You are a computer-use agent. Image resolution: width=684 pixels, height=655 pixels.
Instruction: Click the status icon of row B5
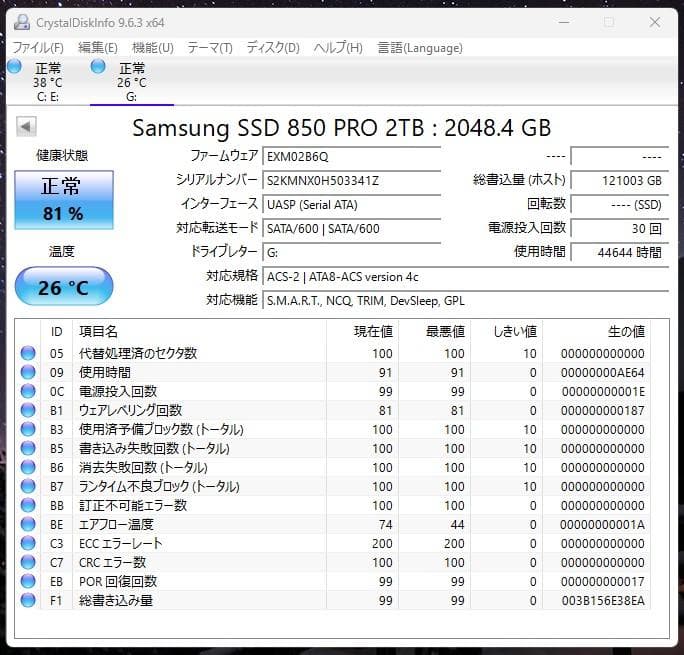tap(28, 448)
